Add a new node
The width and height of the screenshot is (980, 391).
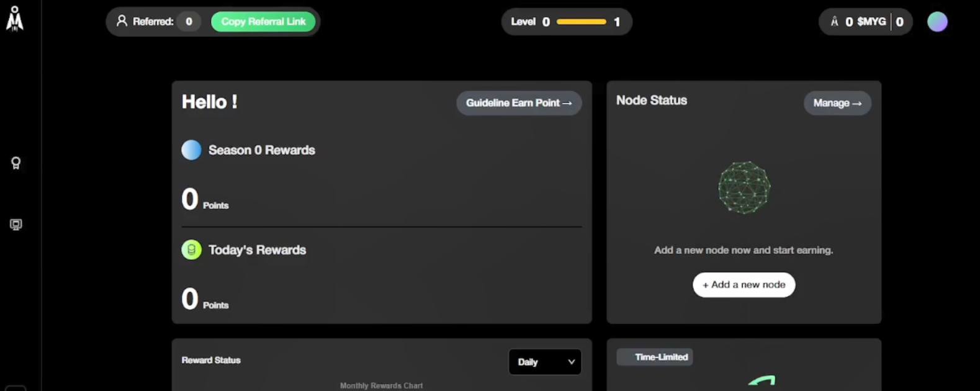coord(744,285)
